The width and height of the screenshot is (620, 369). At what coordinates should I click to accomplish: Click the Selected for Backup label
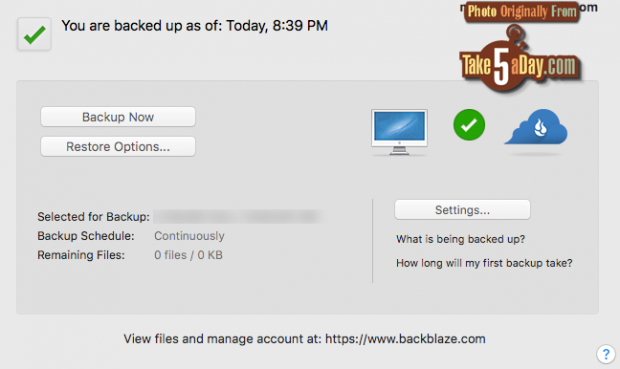point(94,217)
